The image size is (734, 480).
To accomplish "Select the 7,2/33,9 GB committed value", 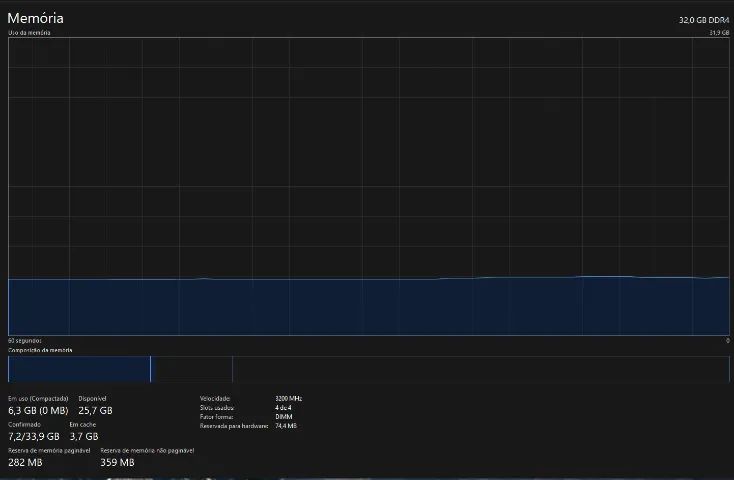I will coord(34,436).
